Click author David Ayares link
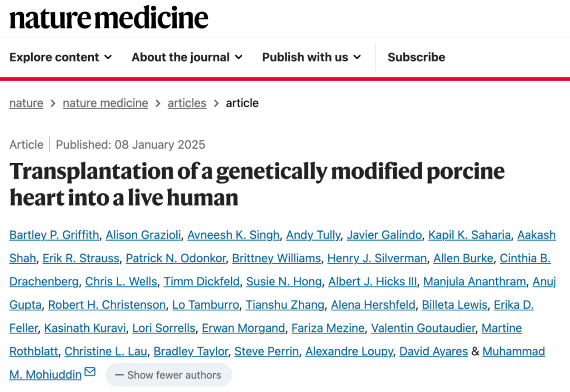This screenshot has width=570, height=392. (x=434, y=351)
